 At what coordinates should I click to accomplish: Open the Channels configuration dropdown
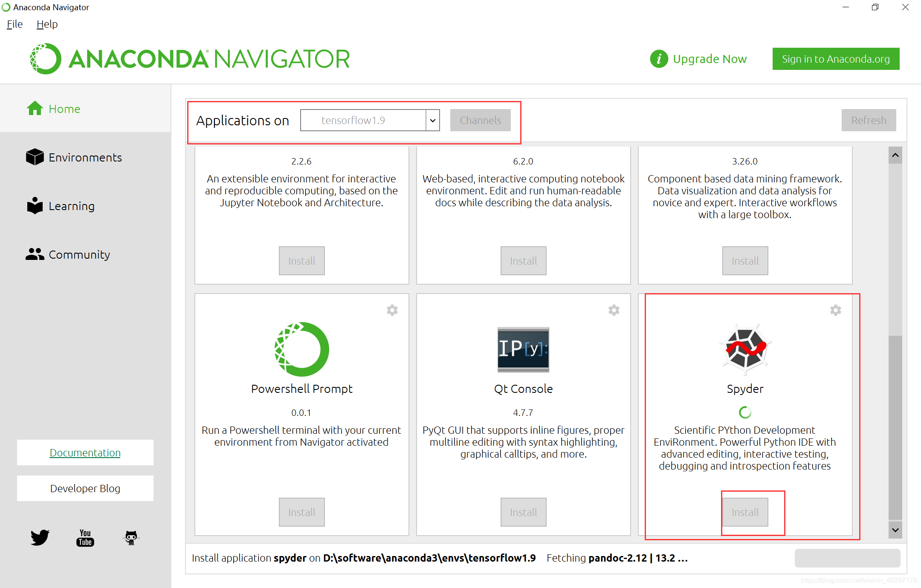pyautogui.click(x=481, y=120)
